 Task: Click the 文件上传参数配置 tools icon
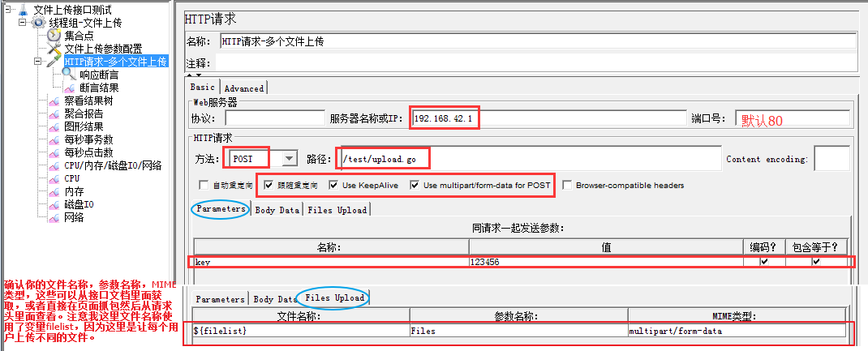tap(54, 48)
